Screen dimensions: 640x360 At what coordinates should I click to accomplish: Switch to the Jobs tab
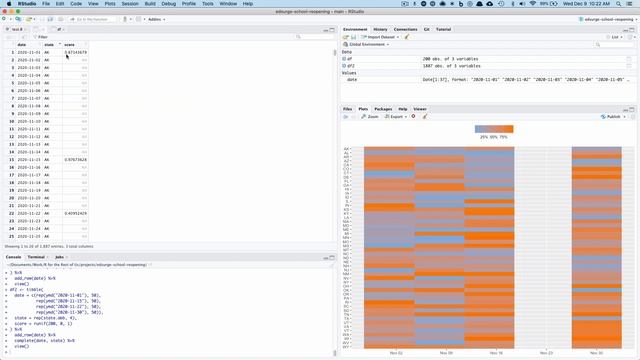tap(60, 258)
